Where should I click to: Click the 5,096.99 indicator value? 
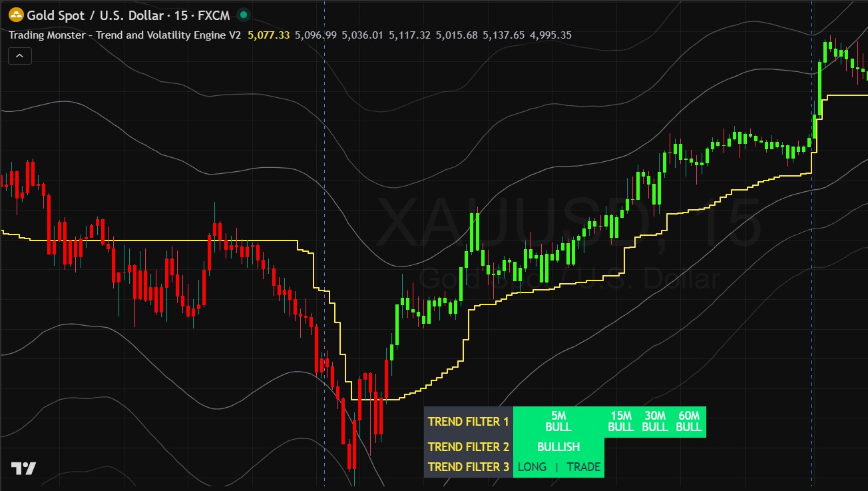coord(316,35)
